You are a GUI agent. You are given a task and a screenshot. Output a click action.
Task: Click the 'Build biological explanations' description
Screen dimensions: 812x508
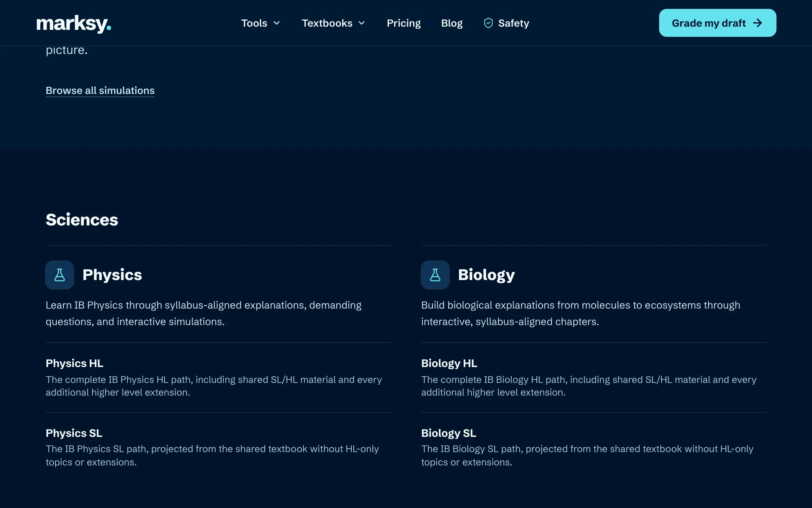tap(580, 313)
